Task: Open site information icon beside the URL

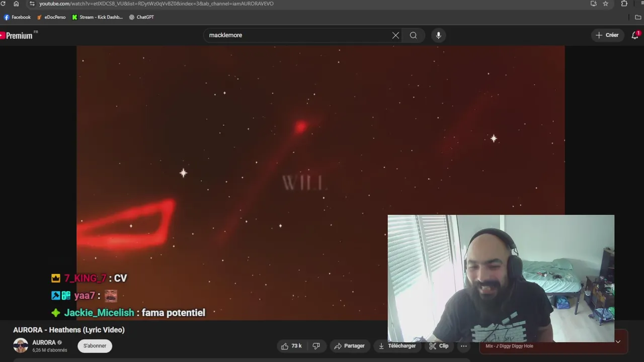Action: (x=32, y=4)
